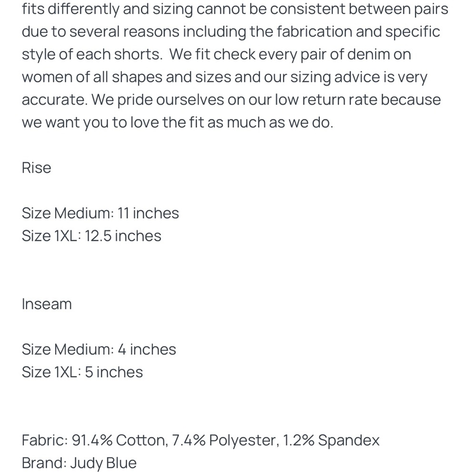Click the Size Medium 4 inches line
The width and height of the screenshot is (476, 476).
pyautogui.click(x=99, y=349)
